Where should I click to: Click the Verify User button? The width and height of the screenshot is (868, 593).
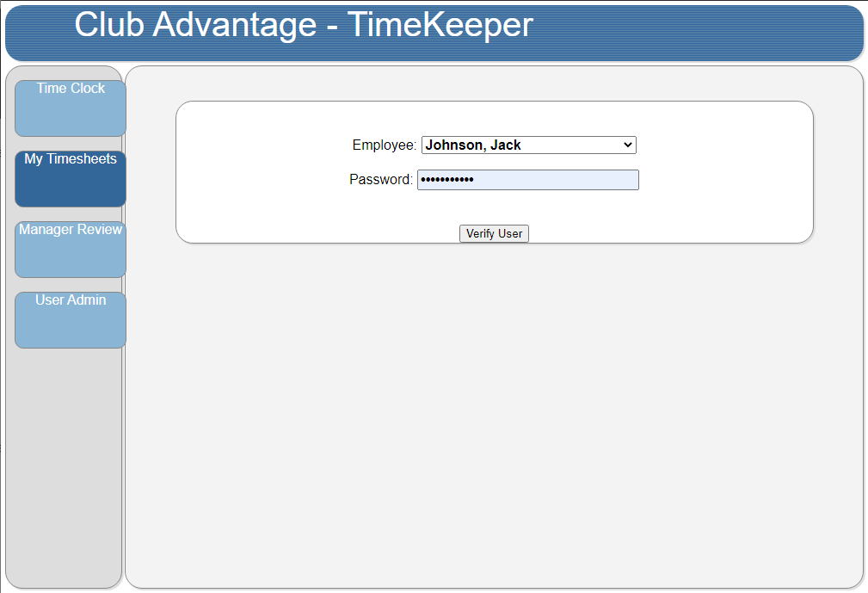(x=494, y=233)
